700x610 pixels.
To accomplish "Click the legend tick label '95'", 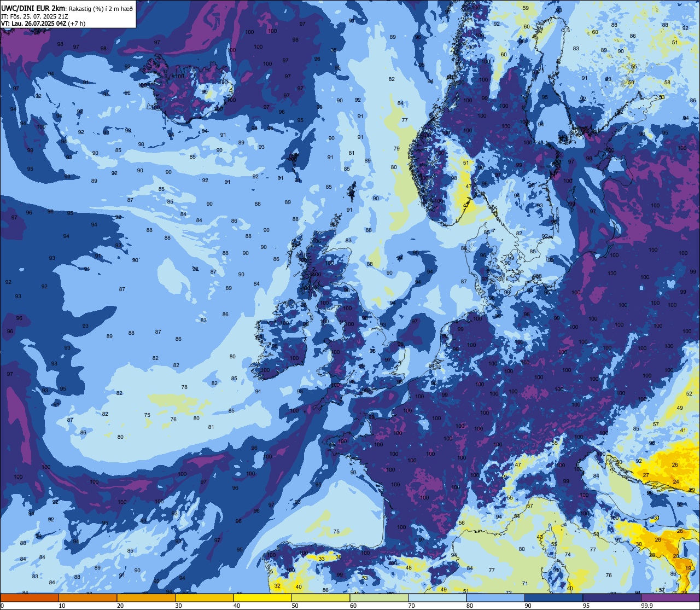I will pos(586,606).
